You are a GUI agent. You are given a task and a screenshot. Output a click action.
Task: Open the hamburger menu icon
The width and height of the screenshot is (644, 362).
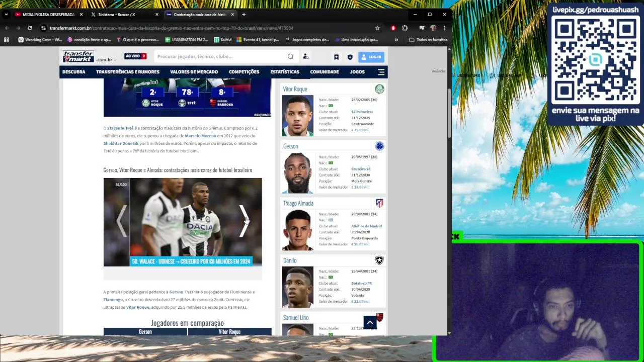click(x=381, y=72)
